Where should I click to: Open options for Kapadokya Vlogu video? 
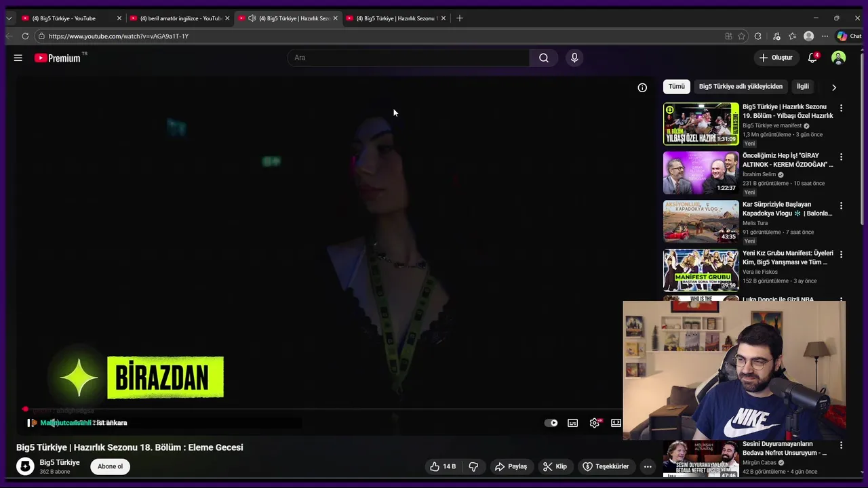pyautogui.click(x=841, y=206)
